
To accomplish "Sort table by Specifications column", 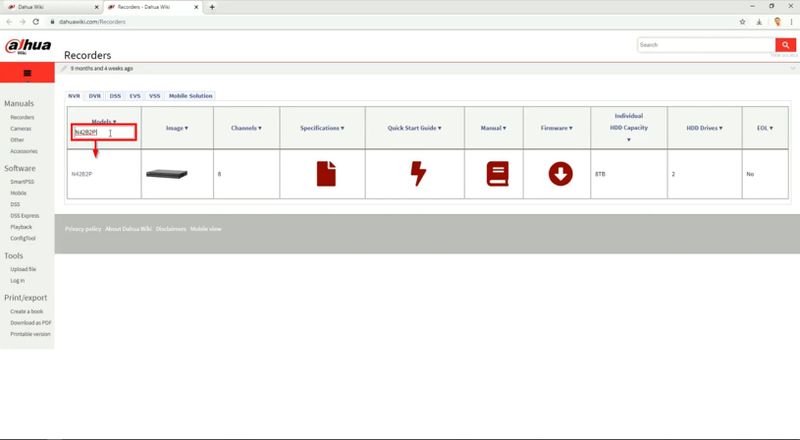I will pyautogui.click(x=322, y=128).
